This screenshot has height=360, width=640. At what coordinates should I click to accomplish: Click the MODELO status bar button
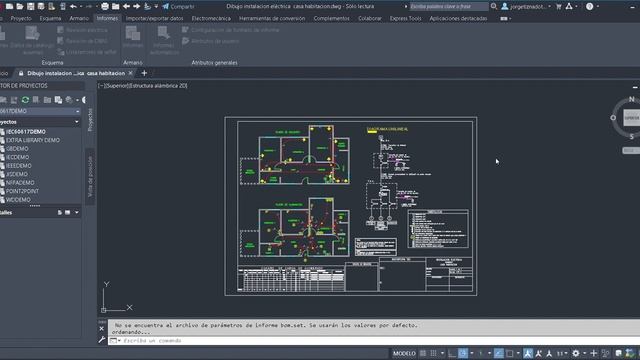pyautogui.click(x=404, y=353)
